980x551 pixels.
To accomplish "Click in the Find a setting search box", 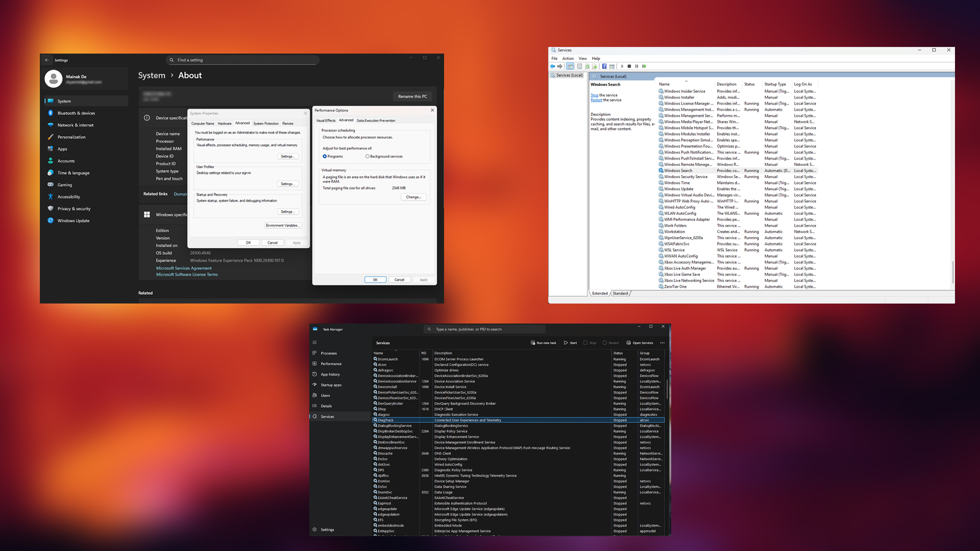I will tap(243, 60).
